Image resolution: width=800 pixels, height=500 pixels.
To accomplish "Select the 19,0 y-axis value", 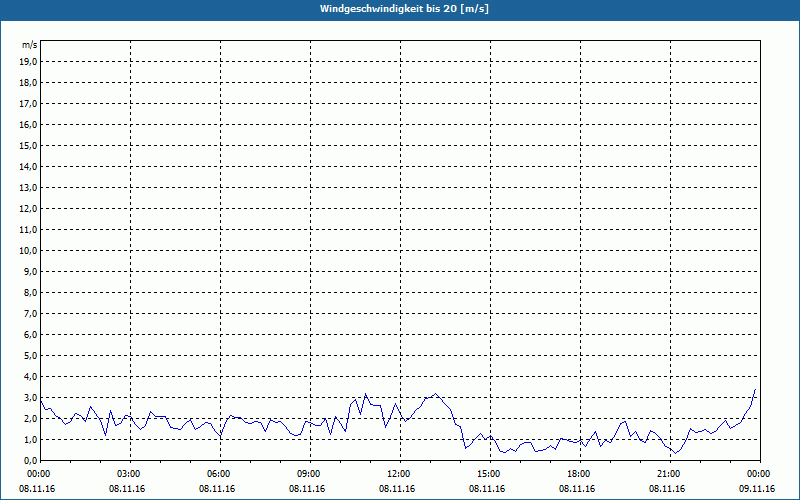I will pyautogui.click(x=28, y=62).
